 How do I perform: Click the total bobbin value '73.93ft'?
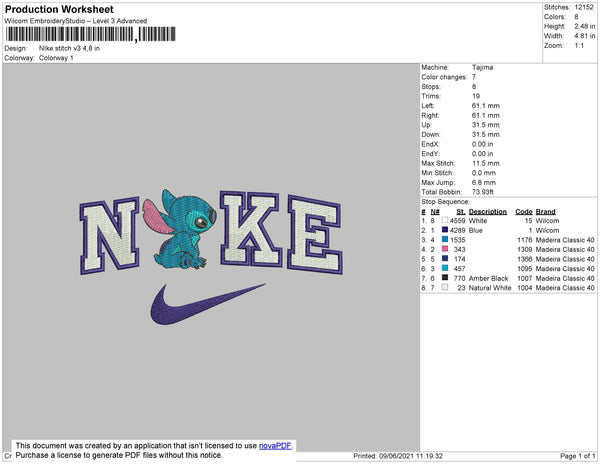tap(483, 192)
